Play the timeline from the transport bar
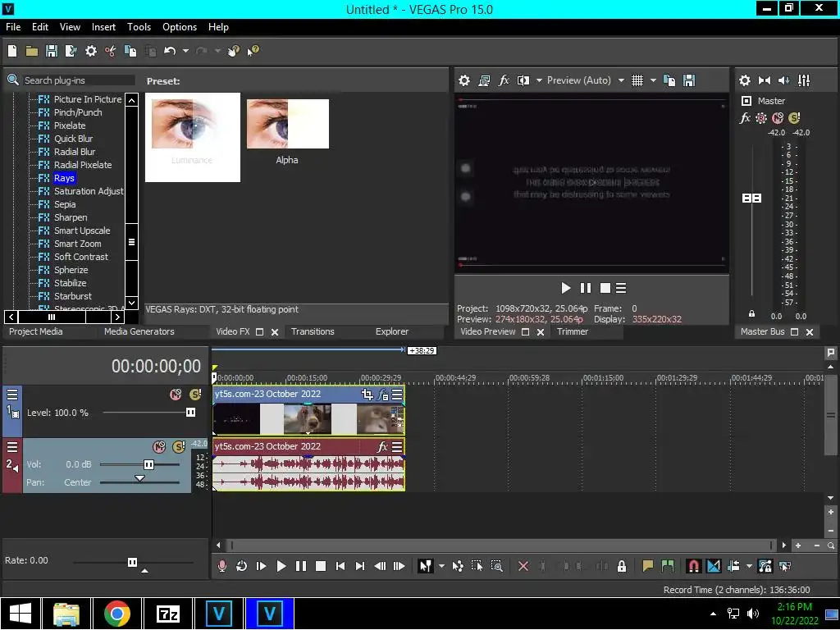840x630 pixels. coord(281,566)
